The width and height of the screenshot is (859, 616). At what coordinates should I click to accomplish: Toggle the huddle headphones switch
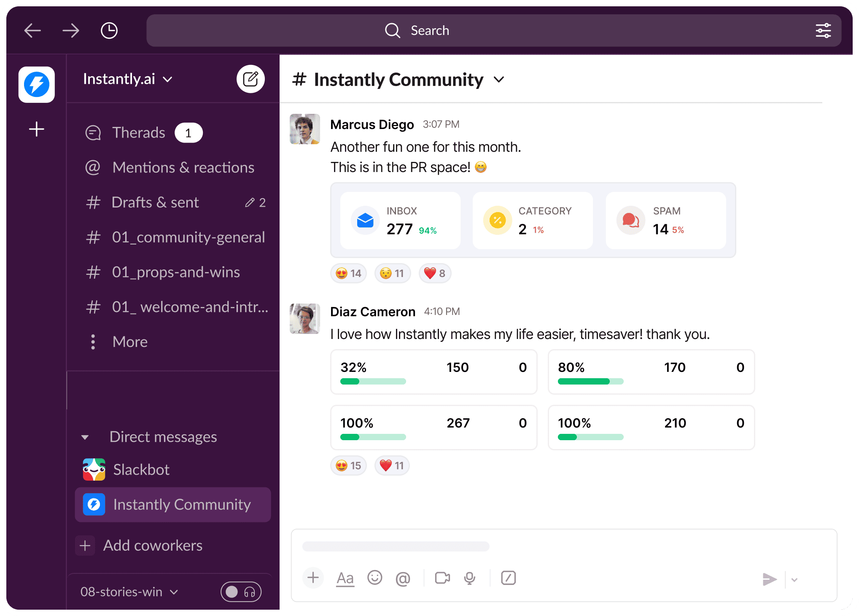(241, 592)
